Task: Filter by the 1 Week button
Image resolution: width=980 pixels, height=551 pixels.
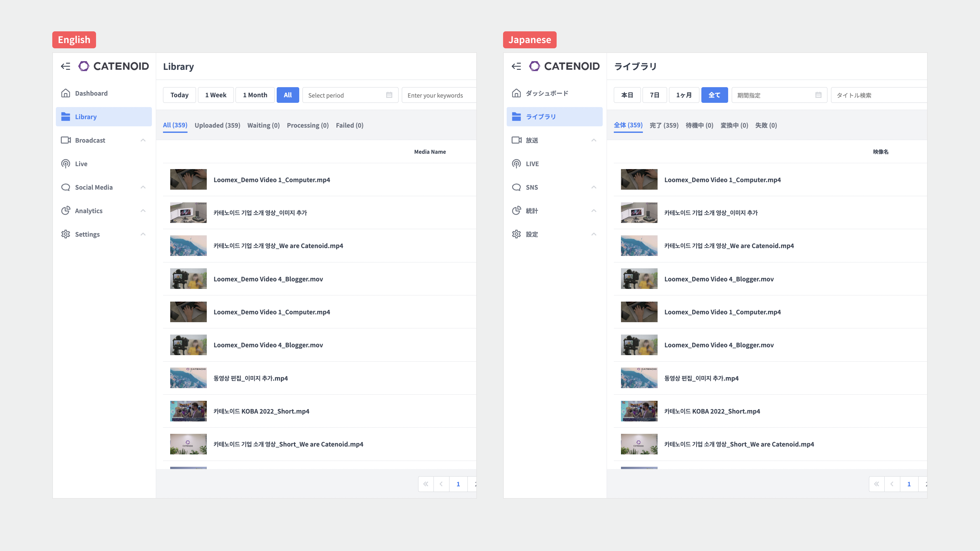Action: (x=215, y=95)
